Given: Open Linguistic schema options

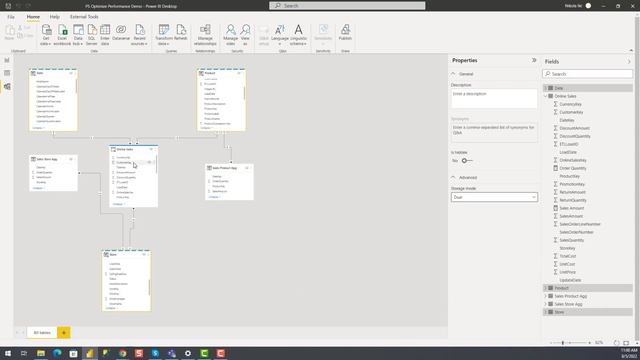Looking at the screenshot, I should 298,35.
